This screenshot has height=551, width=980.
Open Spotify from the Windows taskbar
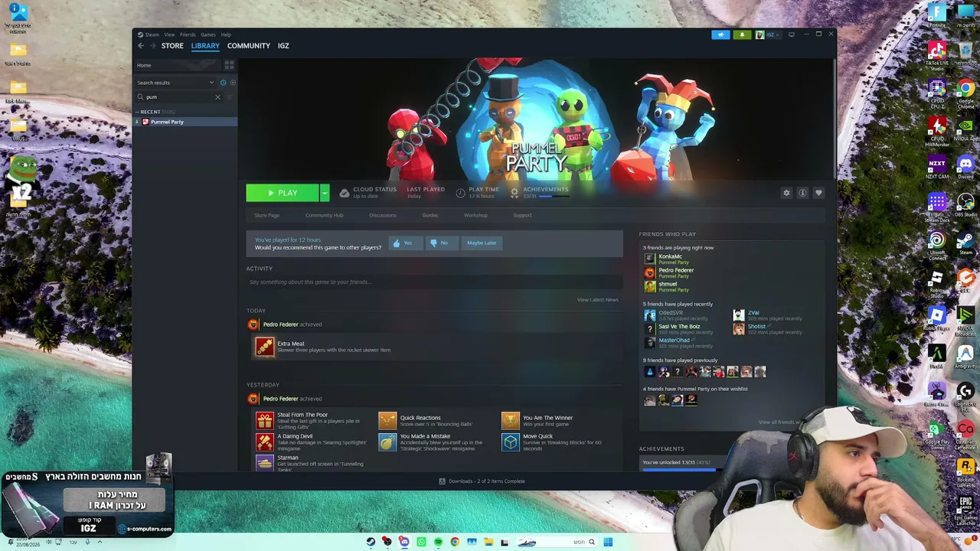coord(438,542)
